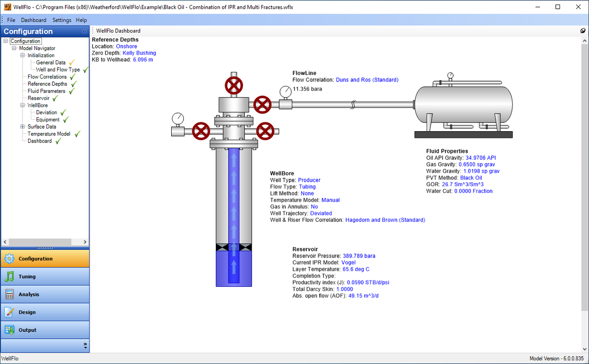Select Equipment tree item
This screenshot has height=364, width=589.
(48, 120)
